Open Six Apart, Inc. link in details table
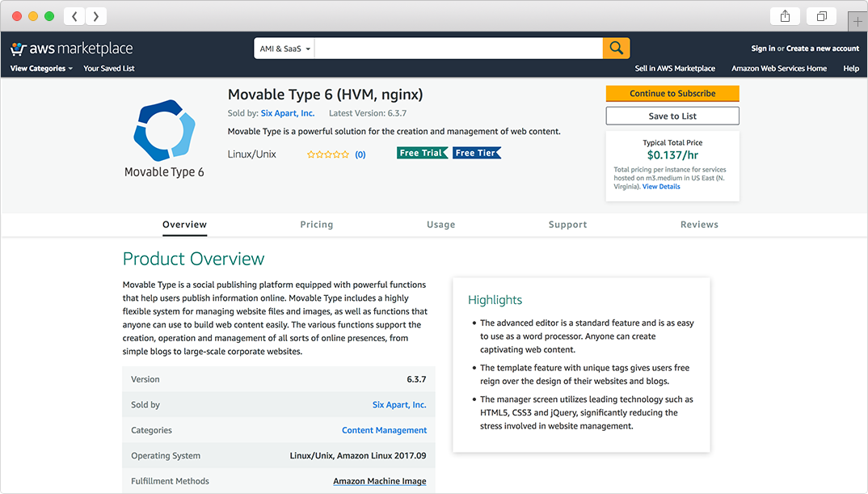Image resolution: width=868 pixels, height=494 pixels. [399, 405]
